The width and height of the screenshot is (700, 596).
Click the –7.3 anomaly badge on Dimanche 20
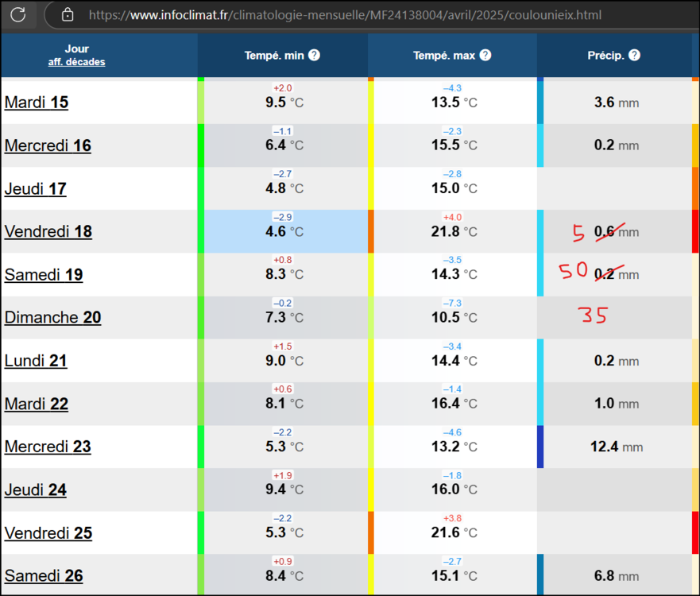click(452, 303)
